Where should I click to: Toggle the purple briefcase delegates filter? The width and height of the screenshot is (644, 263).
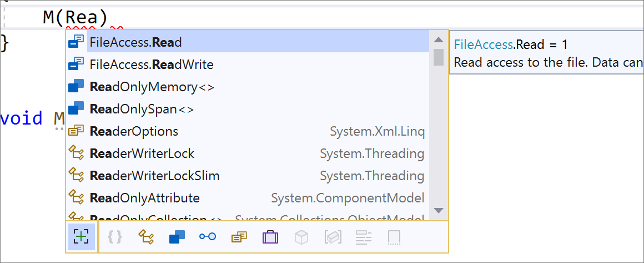270,237
